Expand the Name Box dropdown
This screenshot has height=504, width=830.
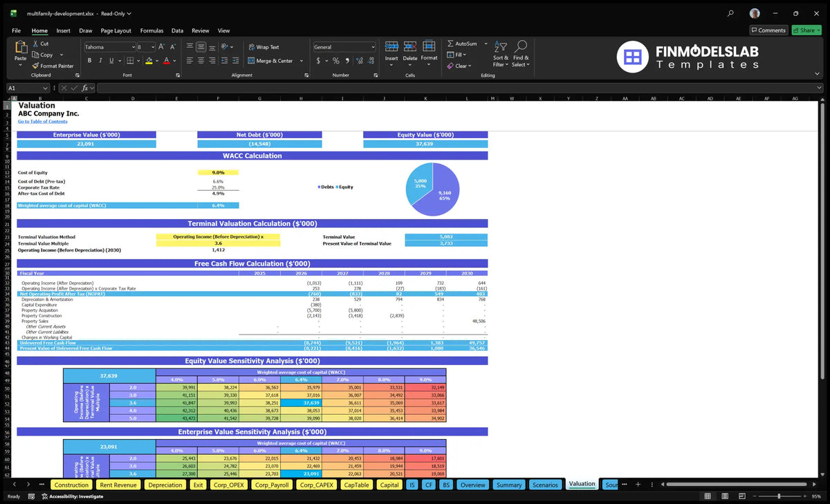pyautogui.click(x=46, y=88)
